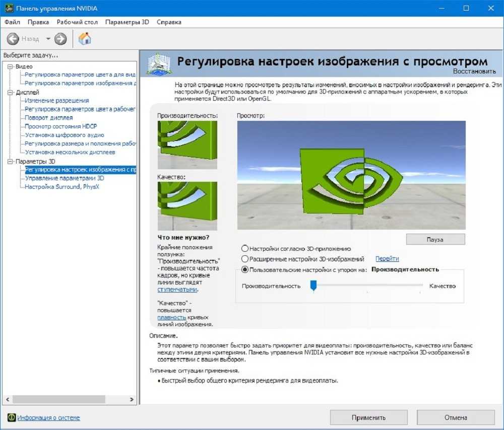This screenshot has width=504, height=430.
Task: Open 'Управление параметрами 3D' tree item
Action: point(64,178)
